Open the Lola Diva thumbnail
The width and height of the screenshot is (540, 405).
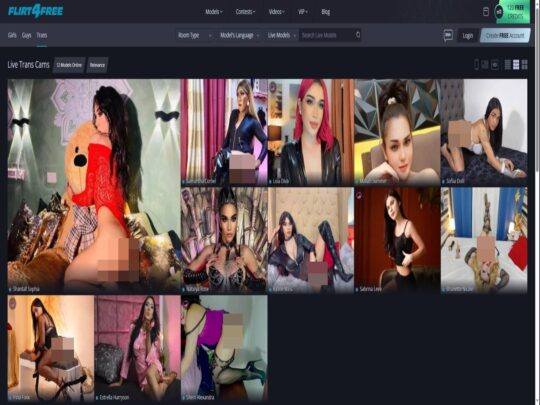pyautogui.click(x=311, y=132)
